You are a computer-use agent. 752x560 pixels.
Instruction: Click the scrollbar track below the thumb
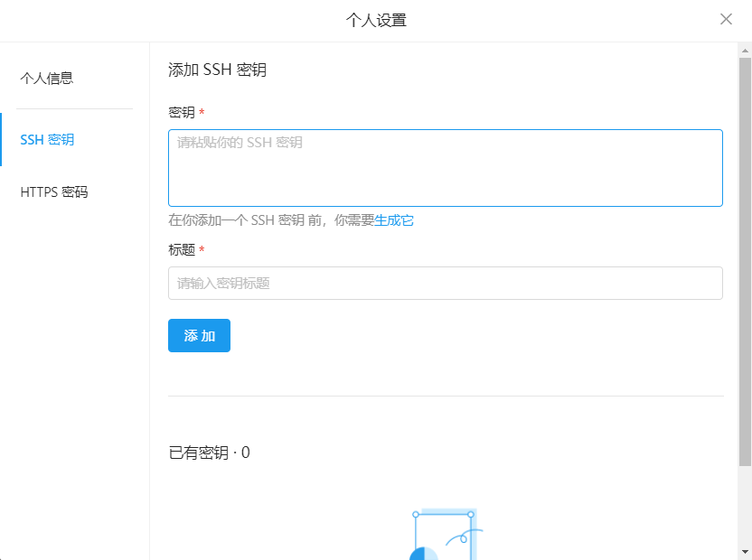(x=745, y=506)
